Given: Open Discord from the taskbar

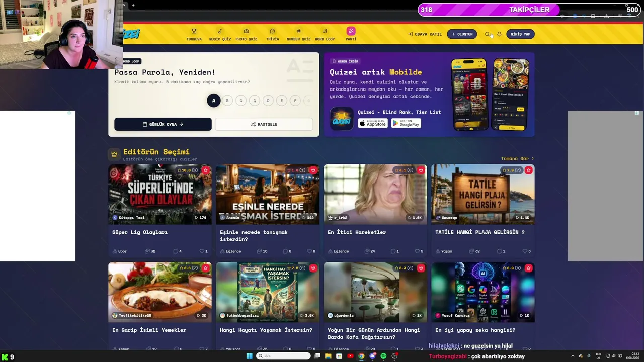Looking at the screenshot, I should 372,356.
